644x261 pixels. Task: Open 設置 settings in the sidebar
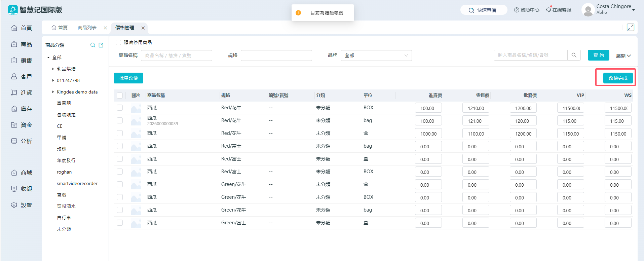22,205
